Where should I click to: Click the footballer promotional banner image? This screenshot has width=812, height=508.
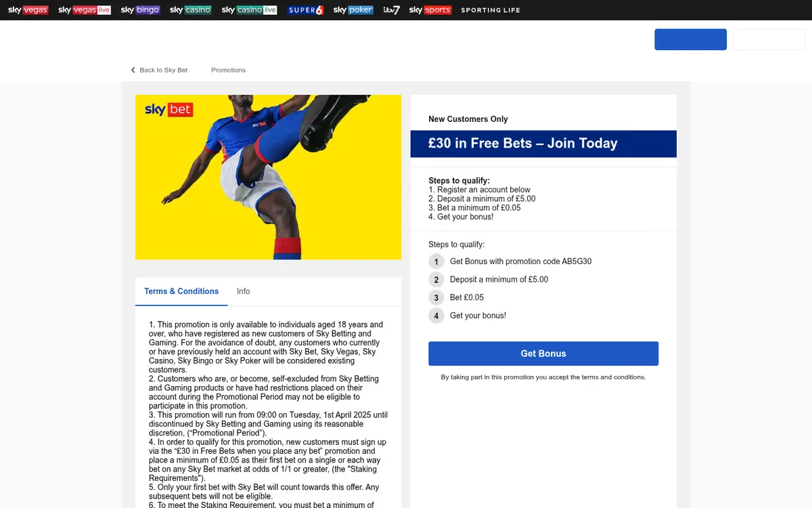click(x=268, y=177)
